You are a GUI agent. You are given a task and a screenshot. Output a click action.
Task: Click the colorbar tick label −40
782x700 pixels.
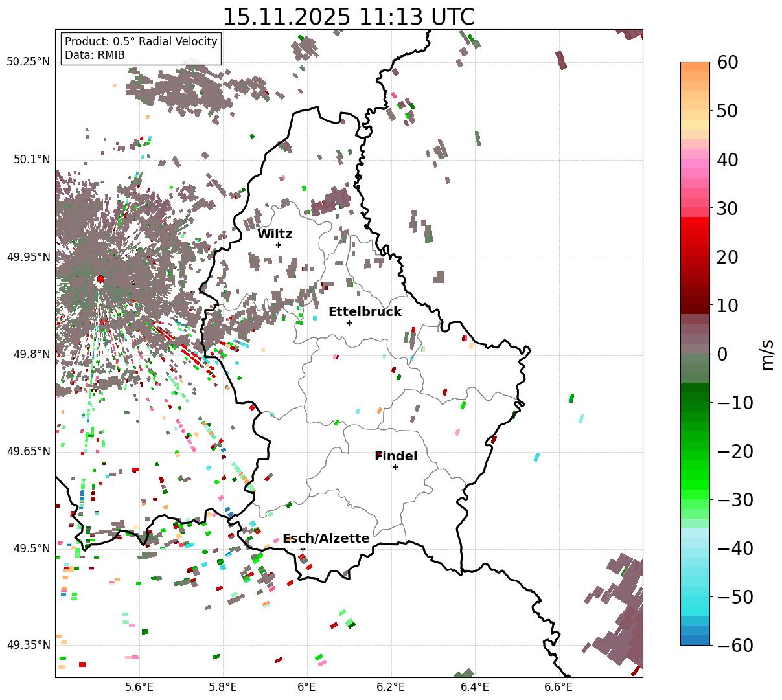click(x=735, y=548)
